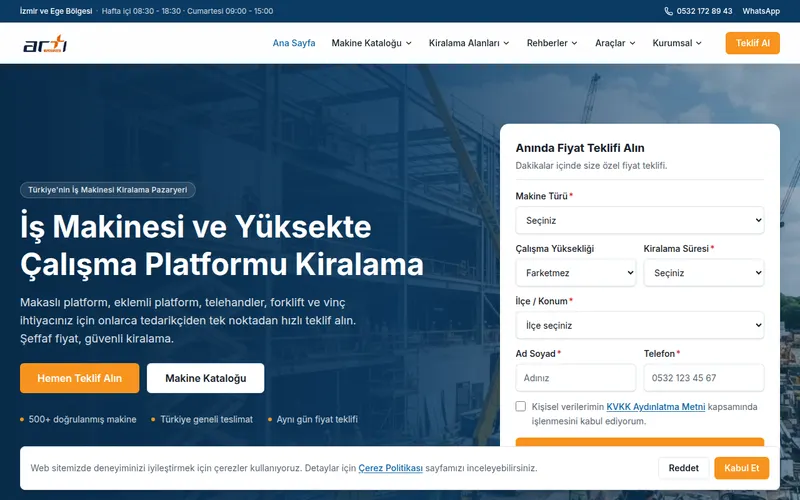The image size is (800, 500).
Task: Open the Çerez Politikası link
Action: (390, 468)
